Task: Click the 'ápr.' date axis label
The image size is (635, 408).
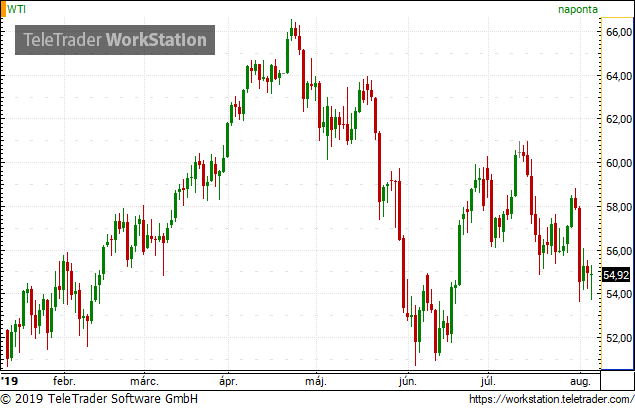Action: [228, 382]
